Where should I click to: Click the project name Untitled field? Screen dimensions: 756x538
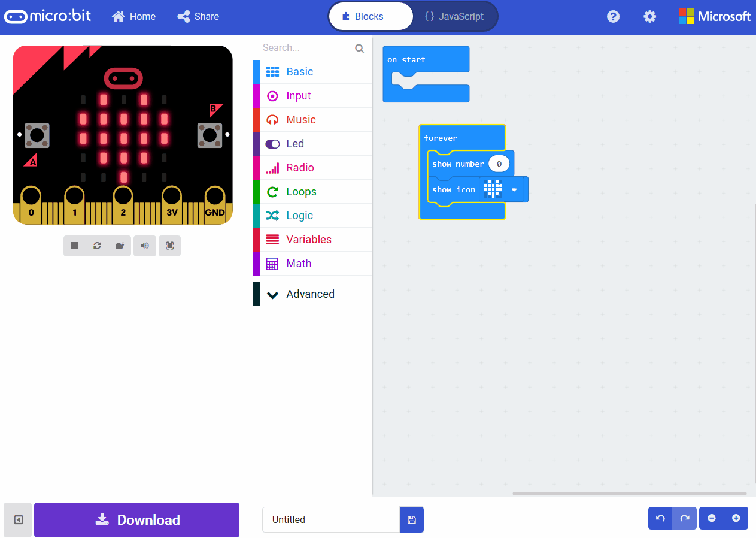[x=331, y=519]
